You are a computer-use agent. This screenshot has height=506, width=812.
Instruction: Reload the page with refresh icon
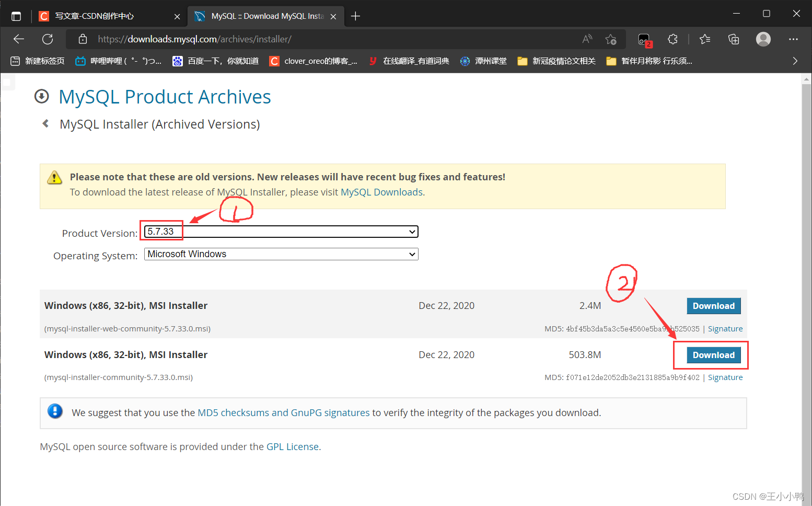coord(48,39)
